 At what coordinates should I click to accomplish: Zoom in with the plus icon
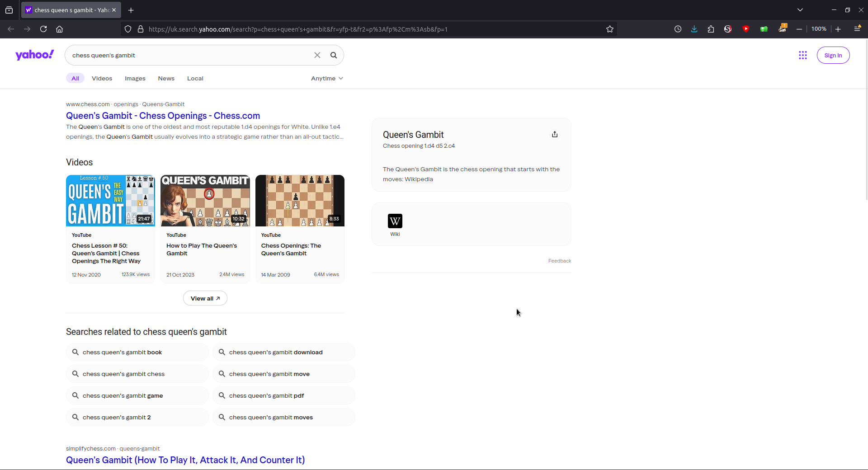pyautogui.click(x=838, y=29)
